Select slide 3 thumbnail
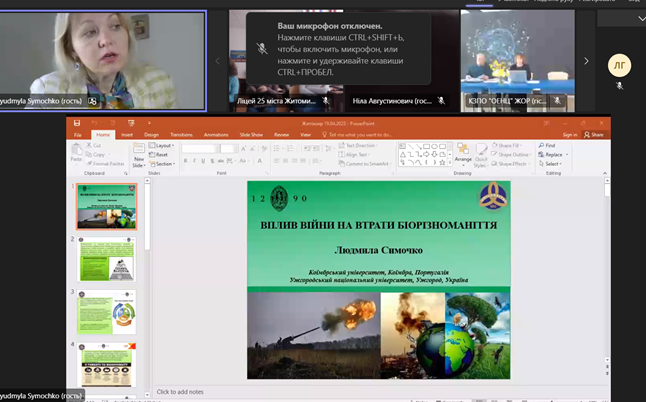646x402 pixels. pos(107,312)
